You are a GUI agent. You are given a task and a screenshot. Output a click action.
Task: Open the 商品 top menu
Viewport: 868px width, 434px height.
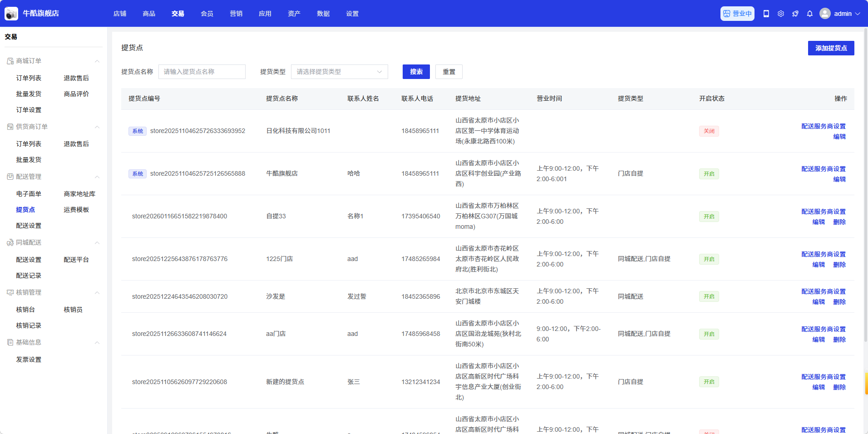pos(149,14)
